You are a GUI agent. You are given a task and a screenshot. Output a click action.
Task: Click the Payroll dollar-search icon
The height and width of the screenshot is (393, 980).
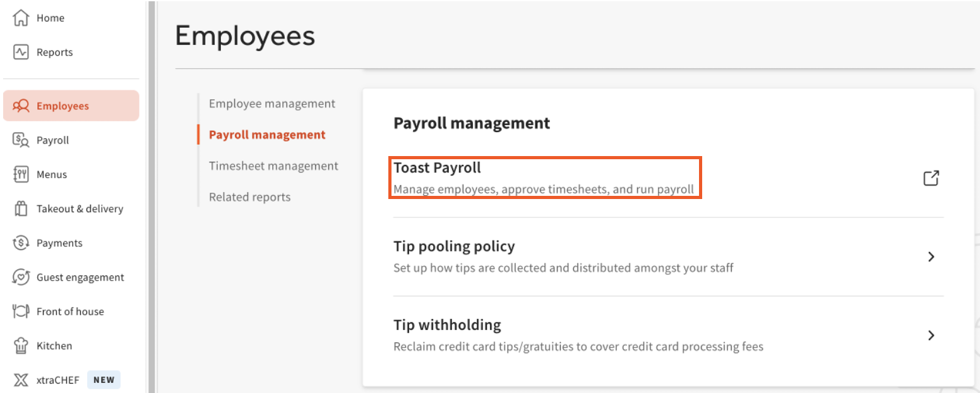(x=21, y=140)
